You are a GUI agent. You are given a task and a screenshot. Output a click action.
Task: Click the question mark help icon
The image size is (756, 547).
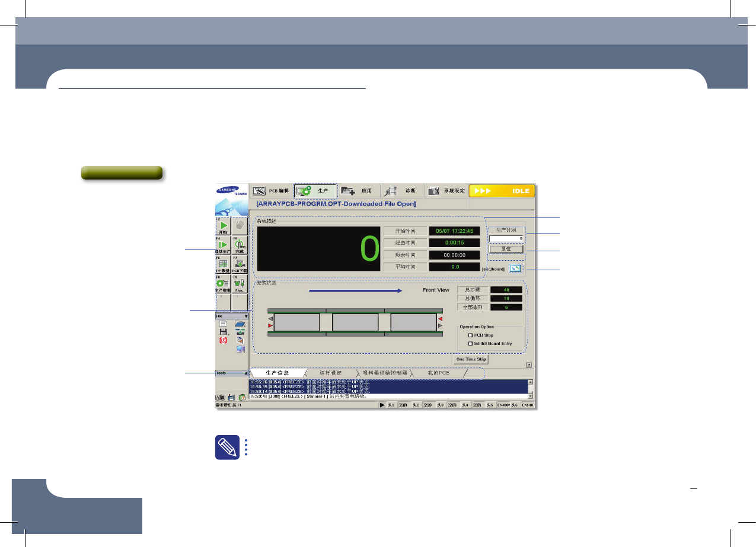click(528, 366)
